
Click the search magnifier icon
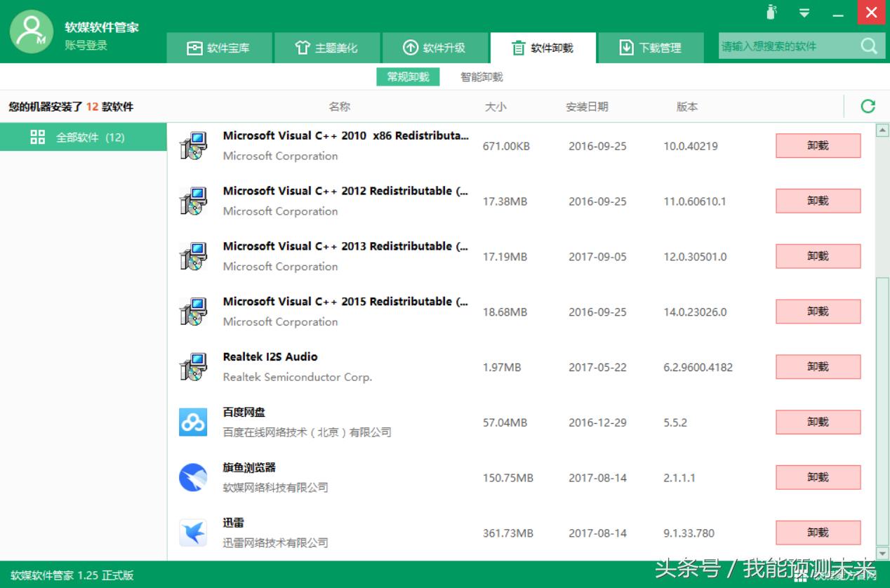(870, 46)
